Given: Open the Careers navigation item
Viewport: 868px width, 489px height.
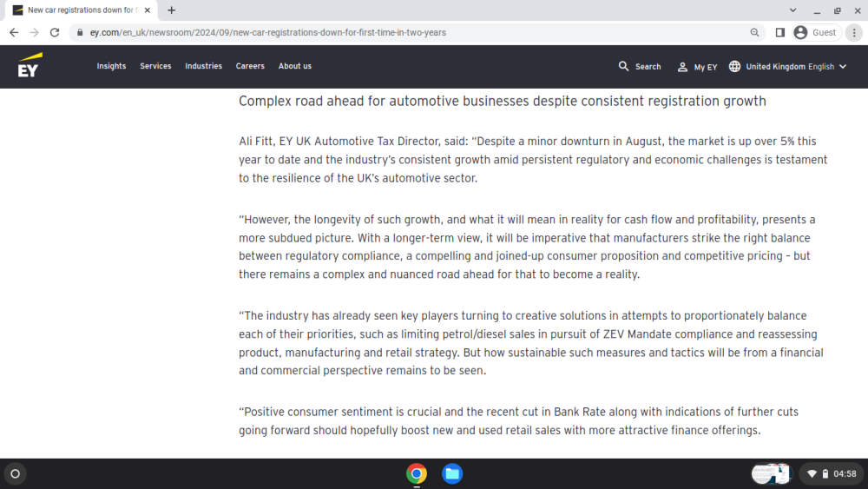Looking at the screenshot, I should click(250, 66).
